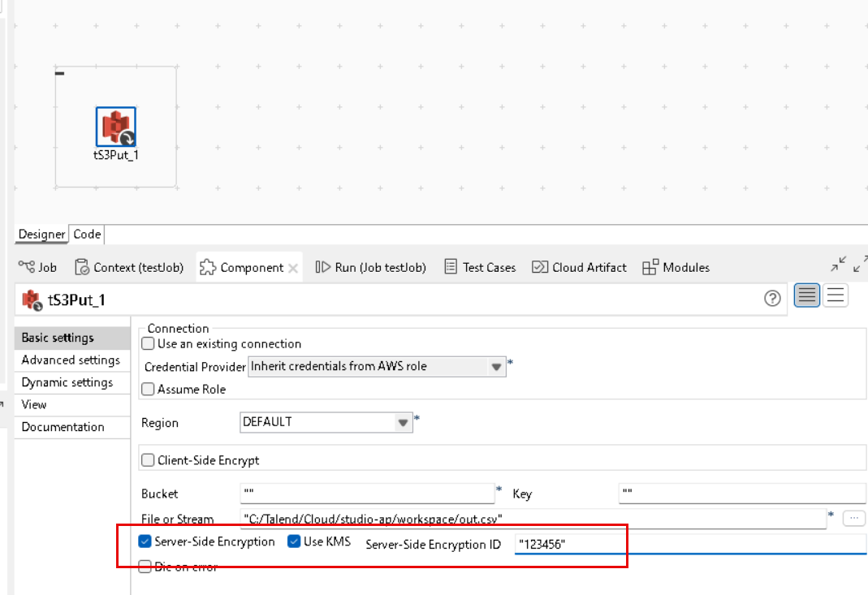This screenshot has height=595, width=868.
Task: Open the Test Cases tab
Action: 480,267
